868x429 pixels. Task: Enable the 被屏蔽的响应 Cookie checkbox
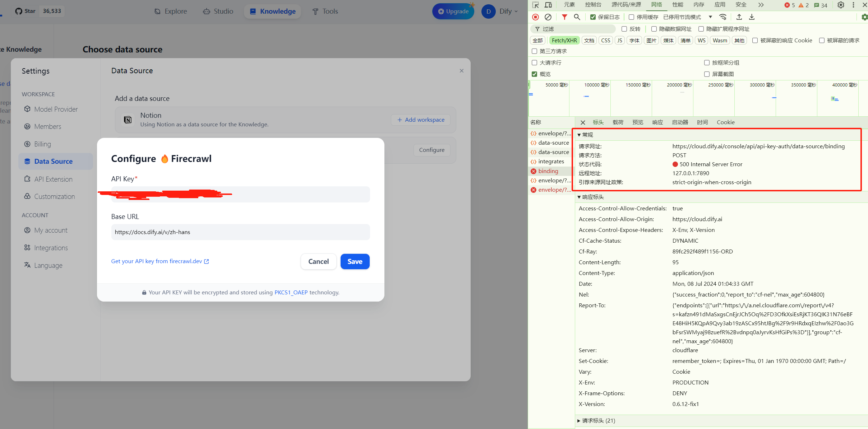755,40
